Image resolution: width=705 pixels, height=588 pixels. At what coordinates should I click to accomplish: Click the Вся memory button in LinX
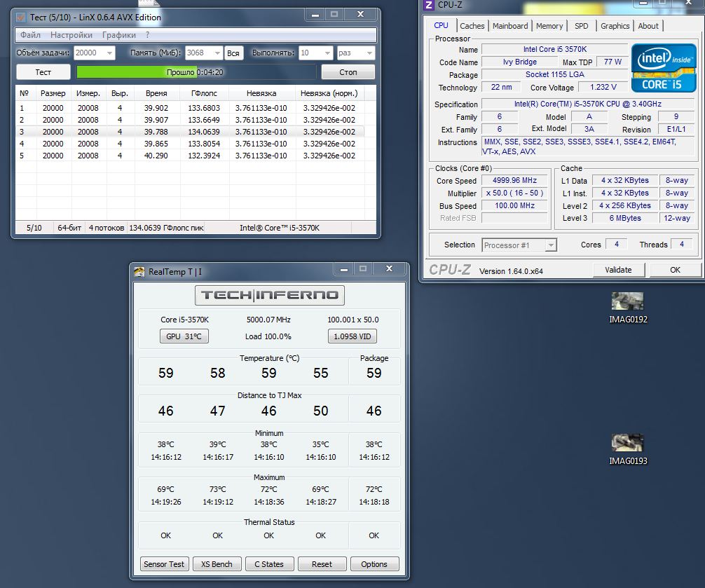(x=233, y=53)
